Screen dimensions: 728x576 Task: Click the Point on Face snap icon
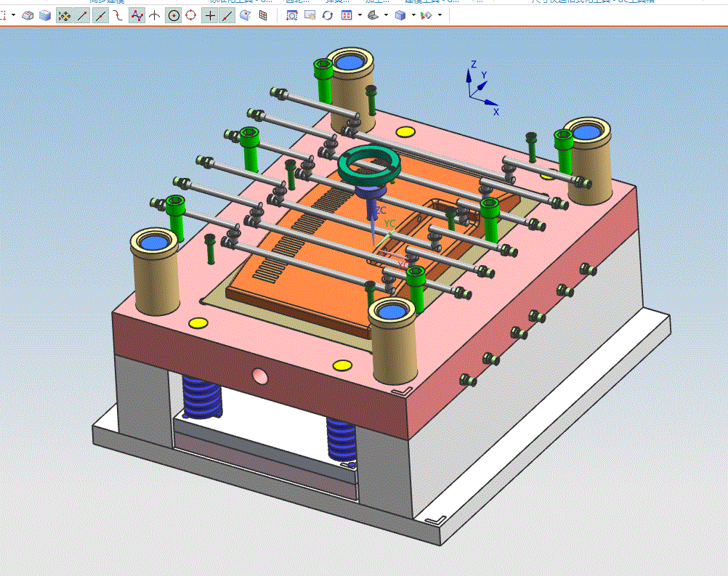pos(245,16)
